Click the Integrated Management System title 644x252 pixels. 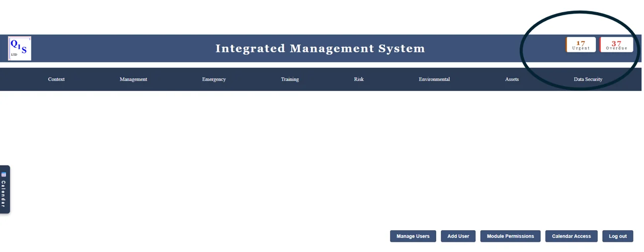pyautogui.click(x=320, y=48)
